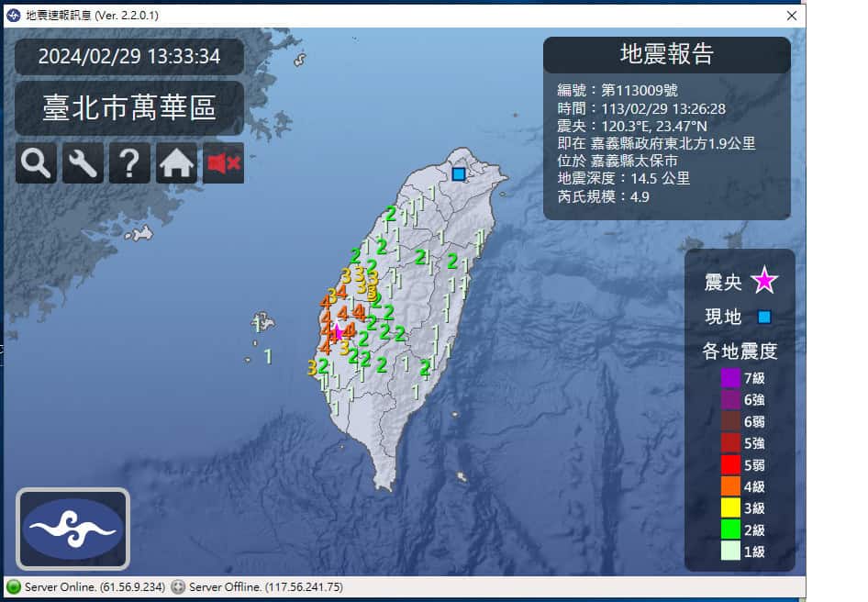Click the 位於 嘉義縣太保市 line
Image resolution: width=868 pixels, height=602 pixels.
pyautogui.click(x=618, y=162)
